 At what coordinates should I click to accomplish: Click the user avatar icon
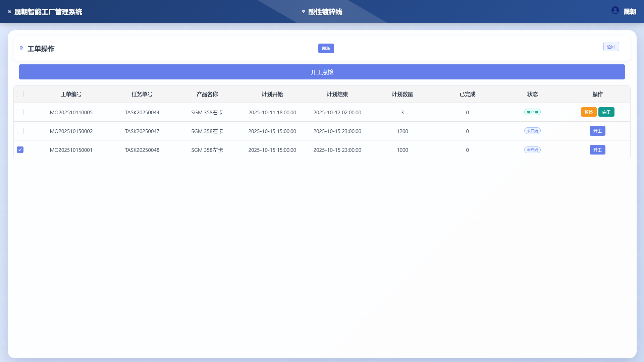[x=615, y=10]
